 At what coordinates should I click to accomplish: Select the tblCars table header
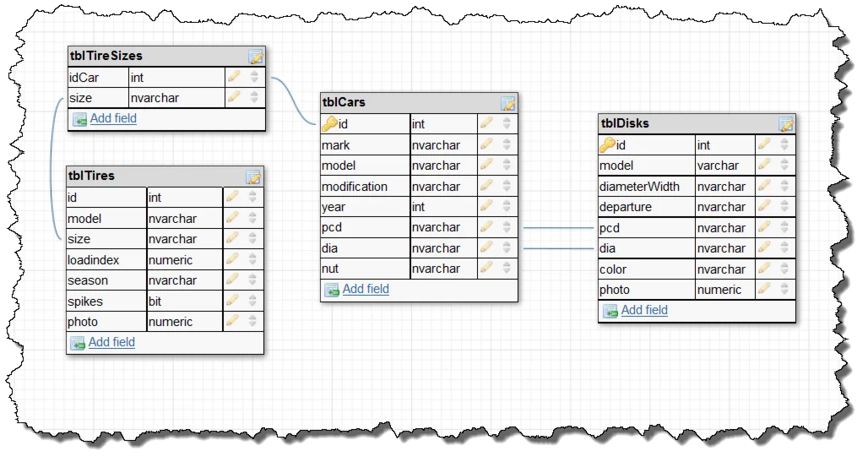tap(419, 102)
